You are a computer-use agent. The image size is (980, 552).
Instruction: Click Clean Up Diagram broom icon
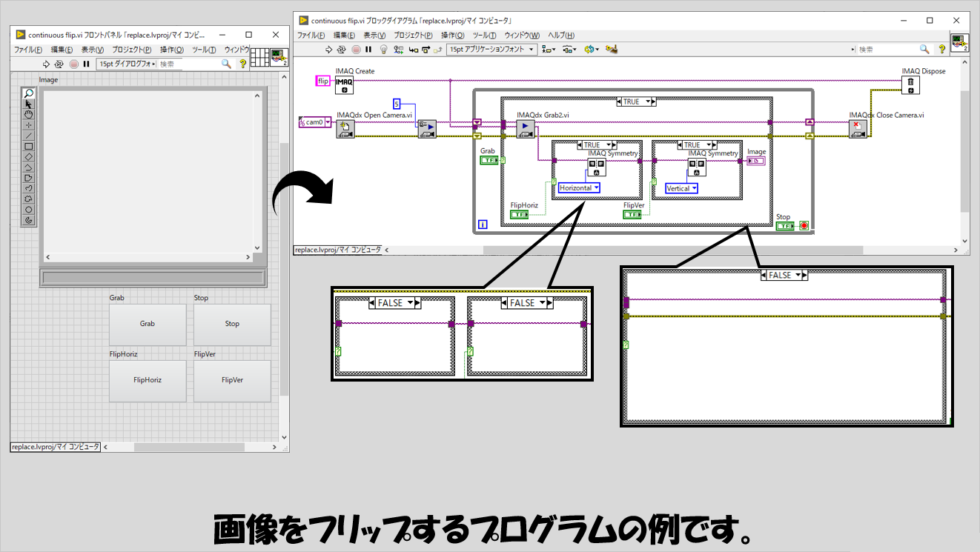point(612,50)
